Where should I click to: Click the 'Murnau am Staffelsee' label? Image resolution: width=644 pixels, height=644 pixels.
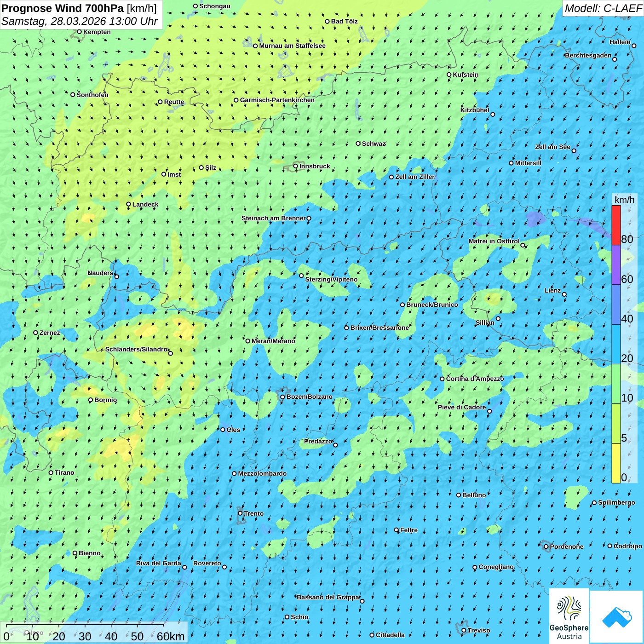293,46
